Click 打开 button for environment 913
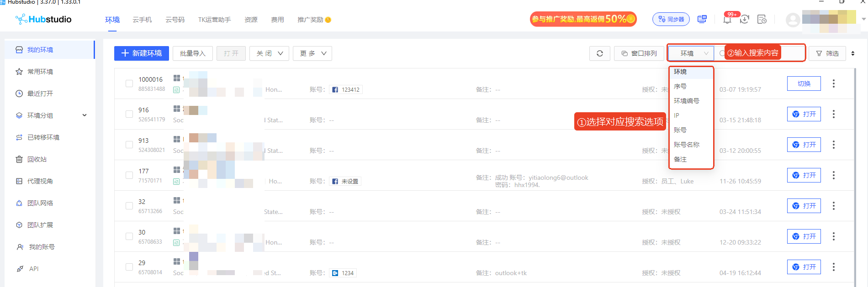Screen dimensions: 868x287 pyautogui.click(x=804, y=145)
